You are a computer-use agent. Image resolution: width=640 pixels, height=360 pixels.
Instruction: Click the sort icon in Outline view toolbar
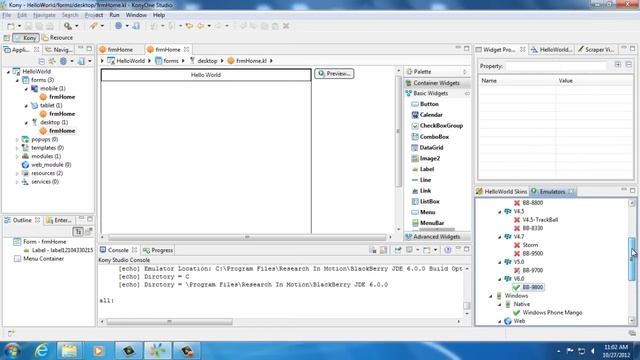coord(78,232)
